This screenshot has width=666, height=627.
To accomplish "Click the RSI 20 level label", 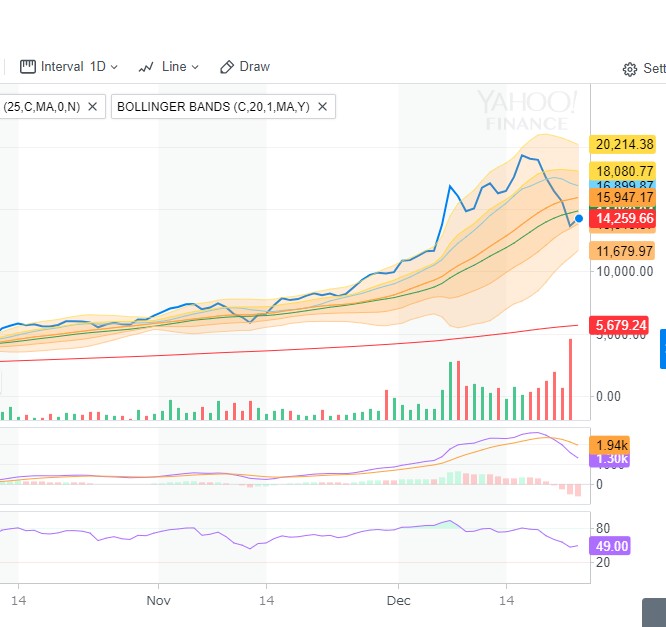I will (603, 562).
